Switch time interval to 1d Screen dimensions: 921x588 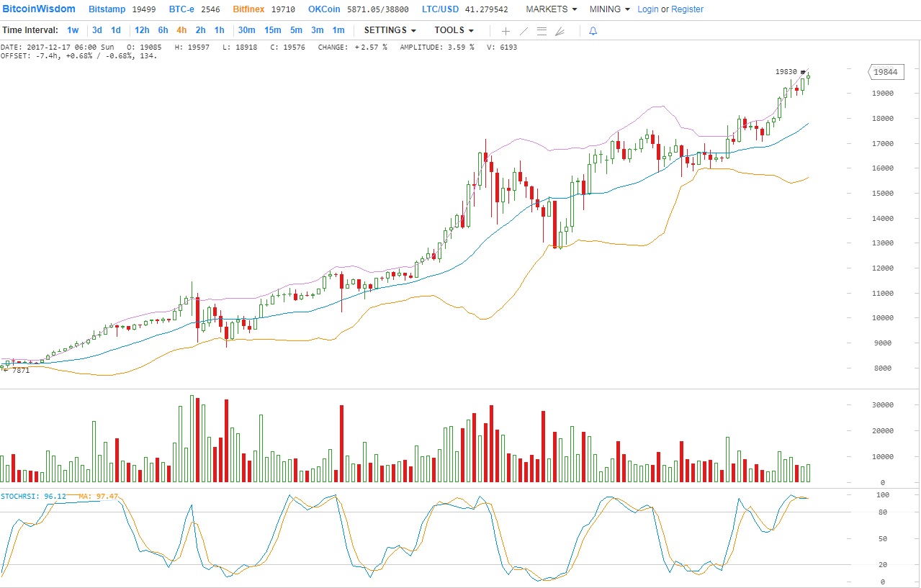tap(115, 30)
